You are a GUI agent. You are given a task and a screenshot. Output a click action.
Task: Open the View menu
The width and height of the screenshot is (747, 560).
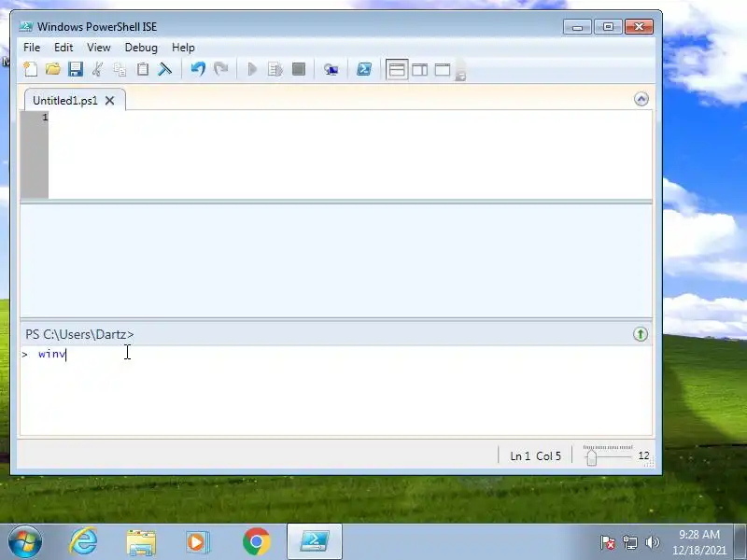coord(99,48)
